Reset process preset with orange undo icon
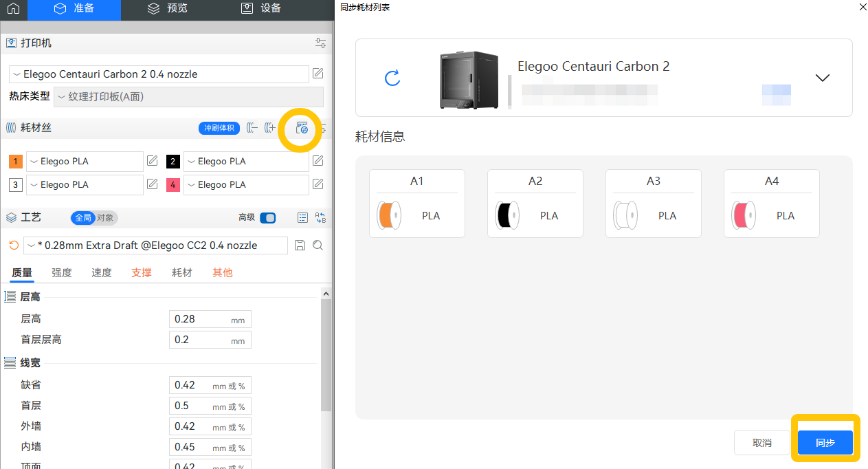868x469 pixels. [x=14, y=246]
